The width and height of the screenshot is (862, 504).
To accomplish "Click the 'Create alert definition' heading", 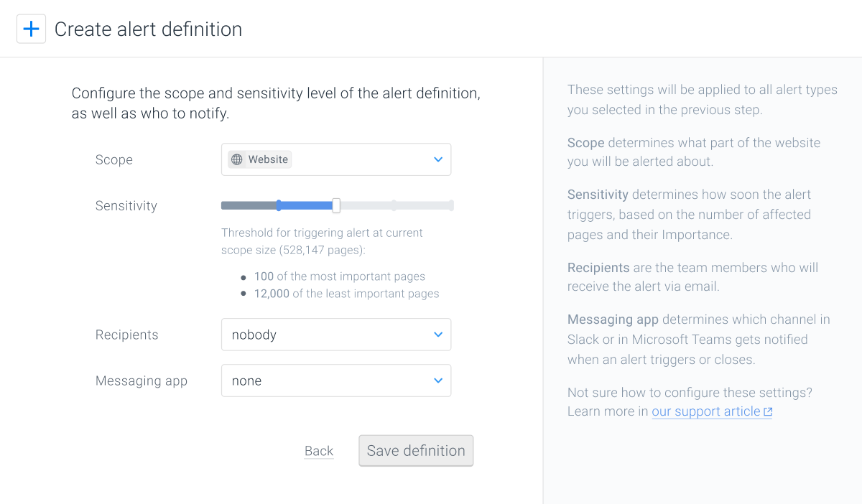I will (x=149, y=29).
